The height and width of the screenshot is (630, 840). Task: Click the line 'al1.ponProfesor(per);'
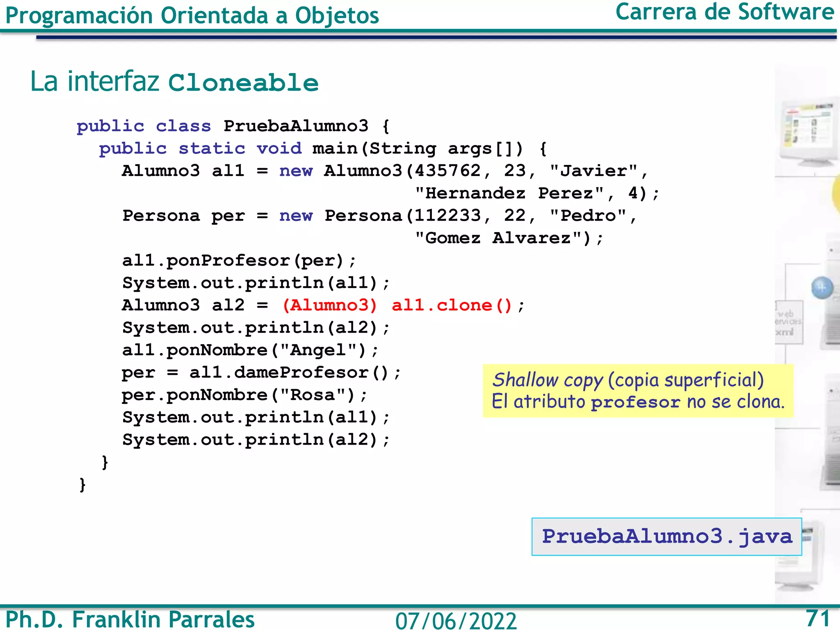pos(239,261)
